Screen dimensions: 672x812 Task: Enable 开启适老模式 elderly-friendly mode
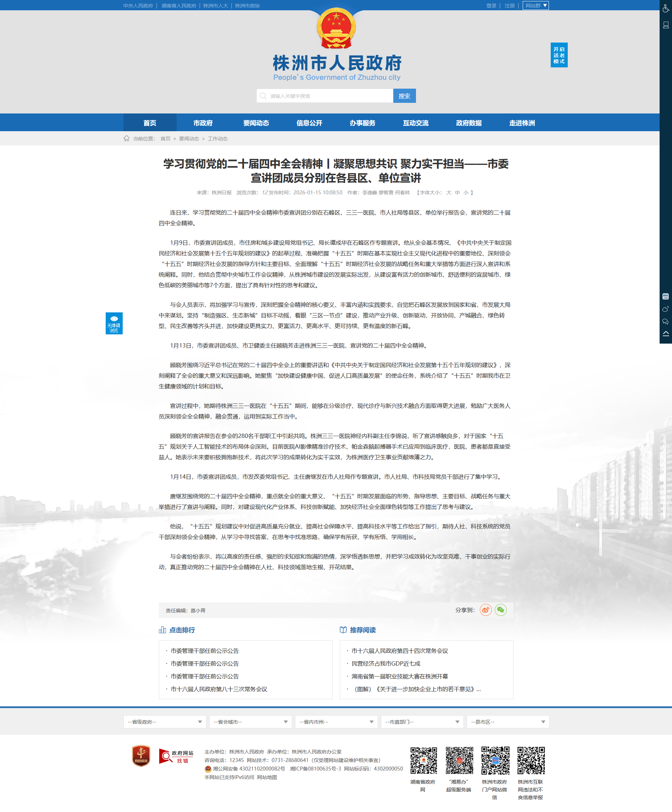click(559, 55)
